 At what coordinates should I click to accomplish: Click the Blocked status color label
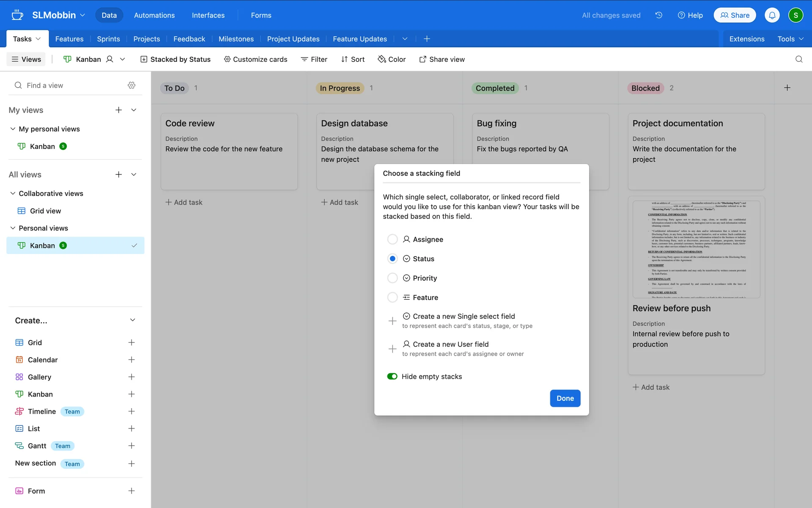645,88
